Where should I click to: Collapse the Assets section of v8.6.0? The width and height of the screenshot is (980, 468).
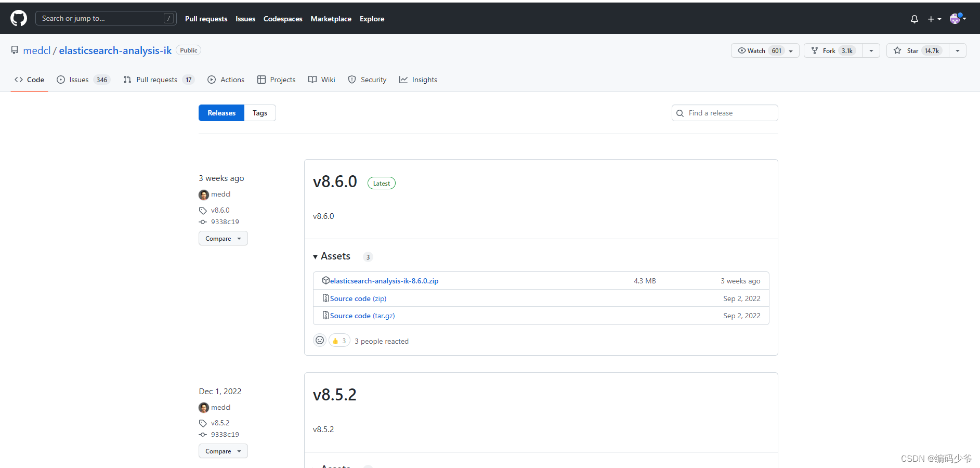click(x=332, y=256)
